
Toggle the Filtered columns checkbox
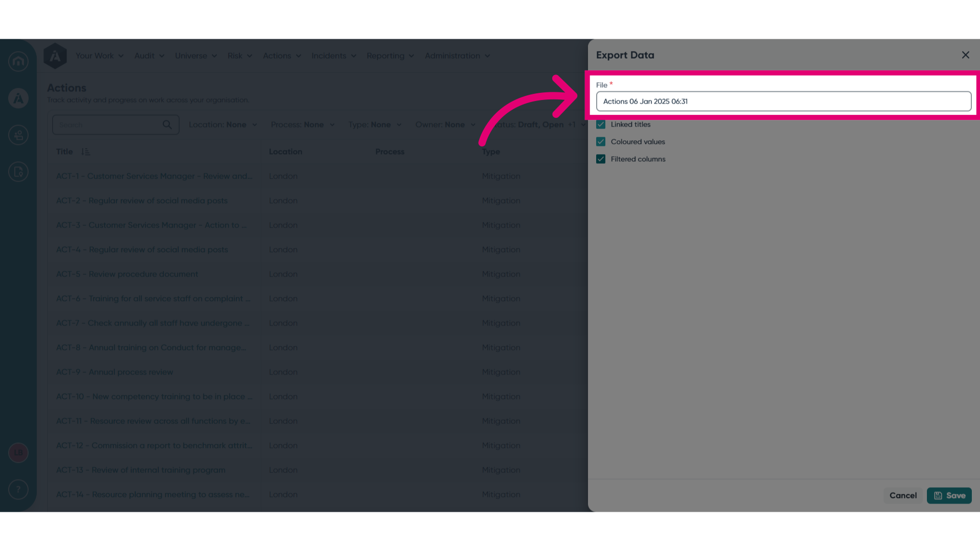[x=601, y=159]
